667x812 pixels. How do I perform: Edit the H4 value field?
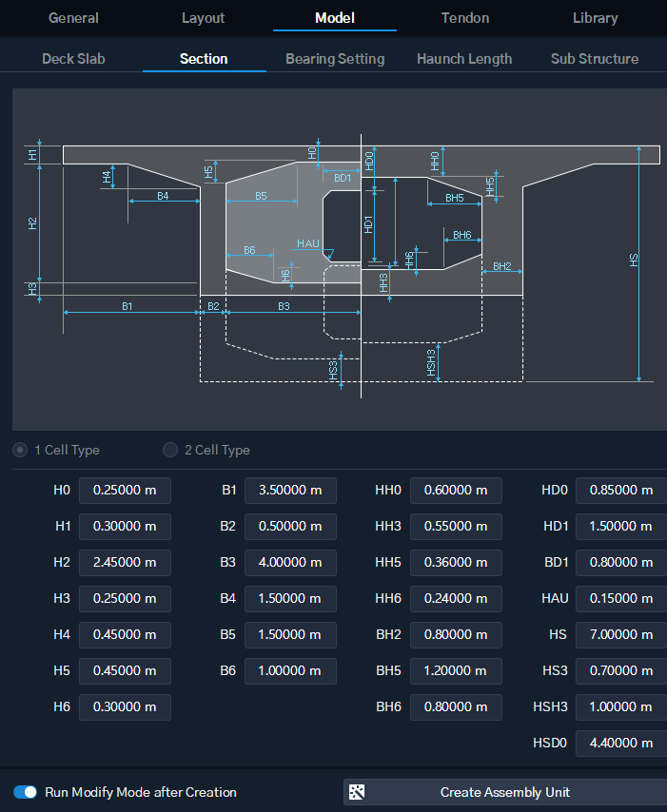click(125, 635)
